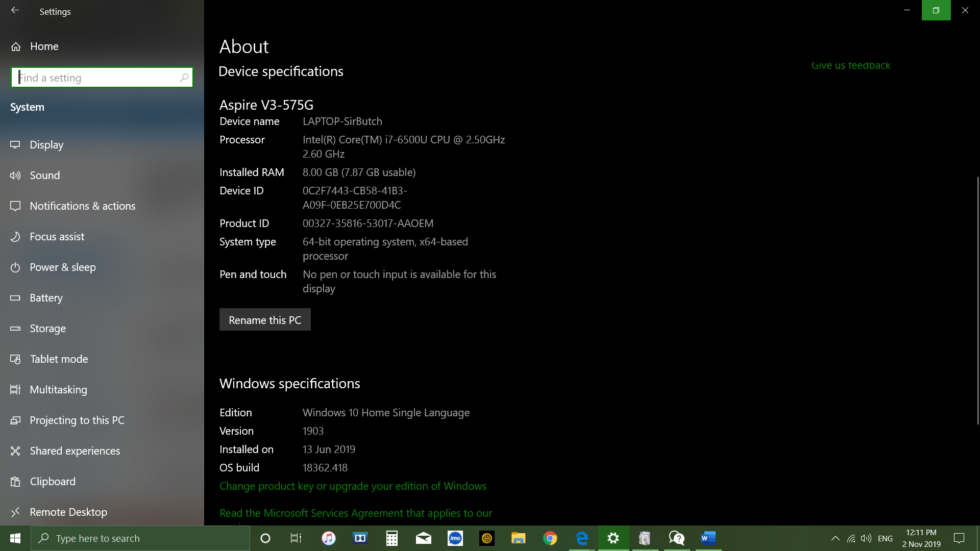Click the About page vertical scrollbar
Image resolution: width=980 pixels, height=551 pixels.
click(977, 300)
